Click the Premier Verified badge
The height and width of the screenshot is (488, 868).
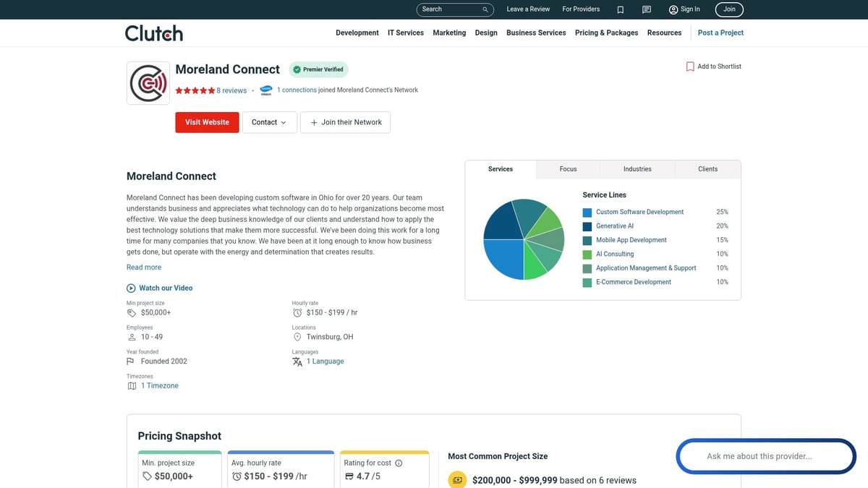(x=318, y=69)
